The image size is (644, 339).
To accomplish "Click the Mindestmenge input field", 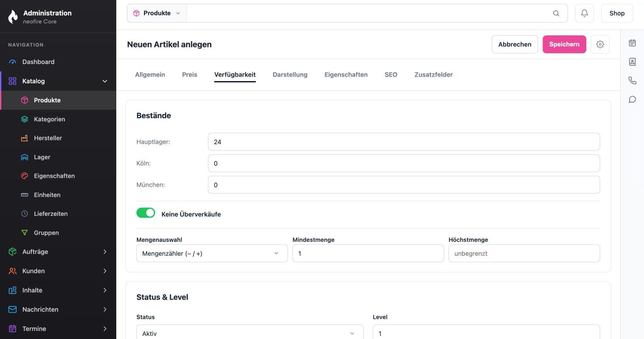I will click(x=368, y=253).
